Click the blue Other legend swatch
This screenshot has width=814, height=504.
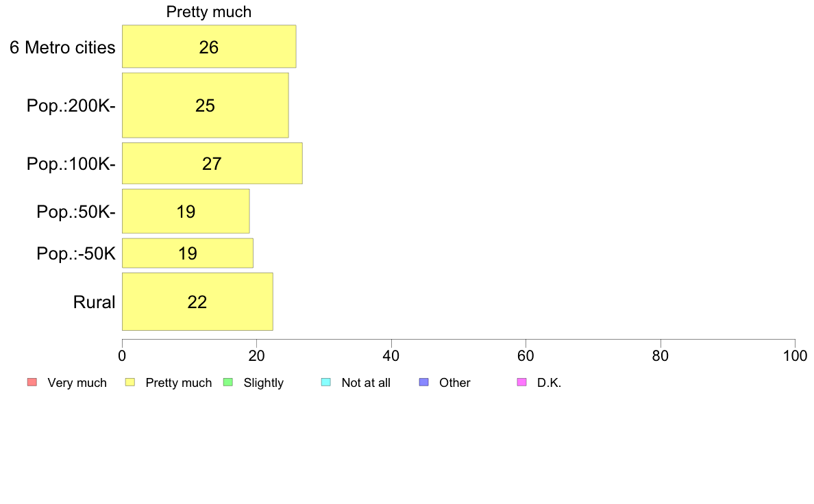pos(424,383)
